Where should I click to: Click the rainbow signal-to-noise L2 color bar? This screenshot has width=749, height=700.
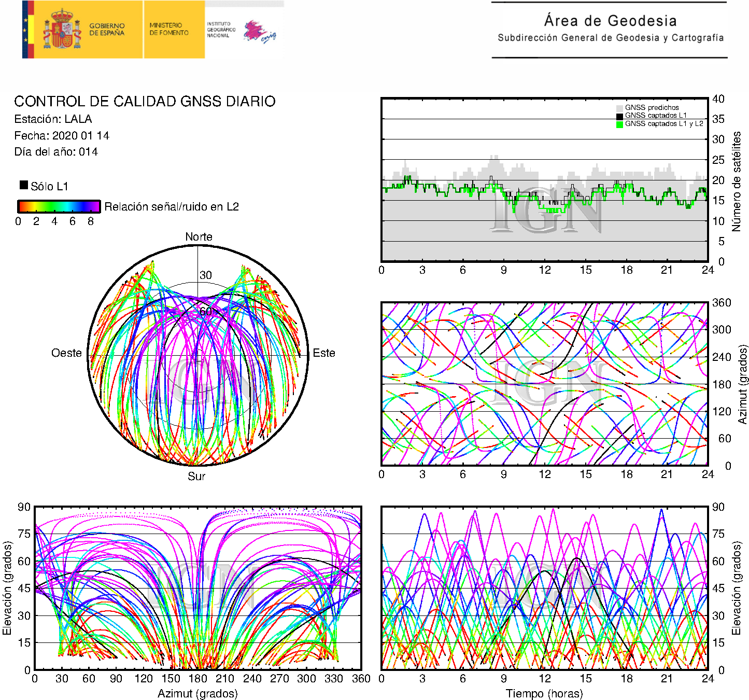coord(59,206)
